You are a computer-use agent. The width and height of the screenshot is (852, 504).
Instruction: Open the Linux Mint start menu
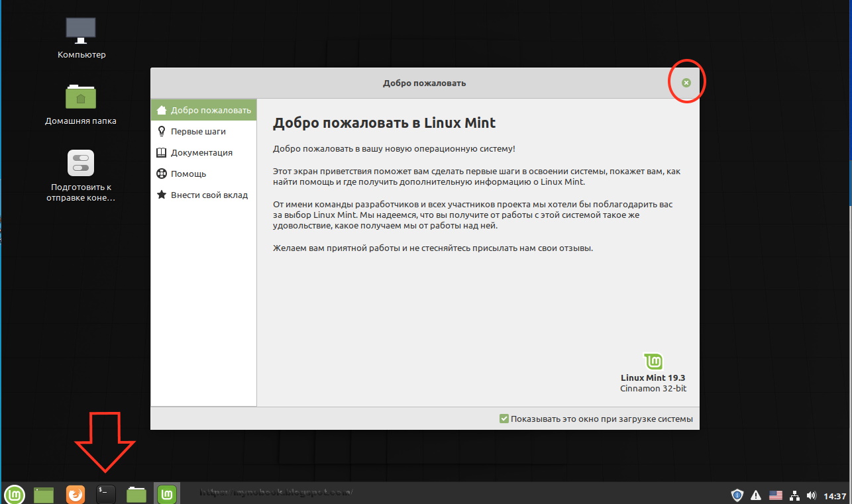pos(15,493)
